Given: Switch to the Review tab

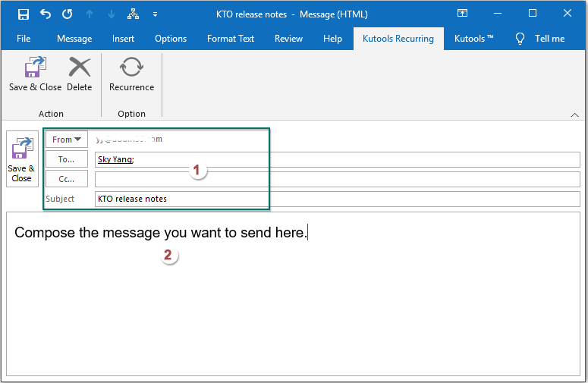Looking at the screenshot, I should [x=288, y=39].
